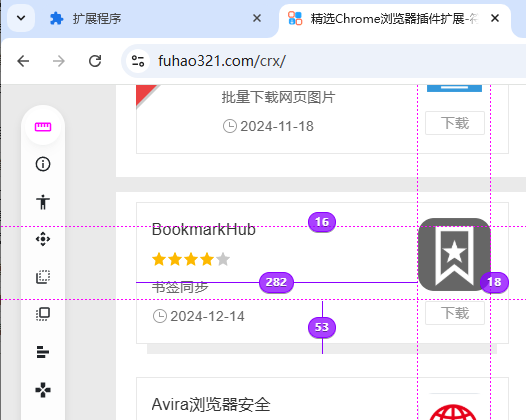Select the ruler measure tool in sidebar
Image resolution: width=526 pixels, height=420 pixels.
[43, 127]
